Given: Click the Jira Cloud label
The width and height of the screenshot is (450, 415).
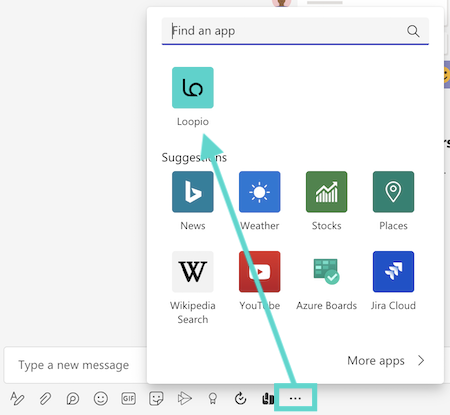Looking at the screenshot, I should [393, 305].
